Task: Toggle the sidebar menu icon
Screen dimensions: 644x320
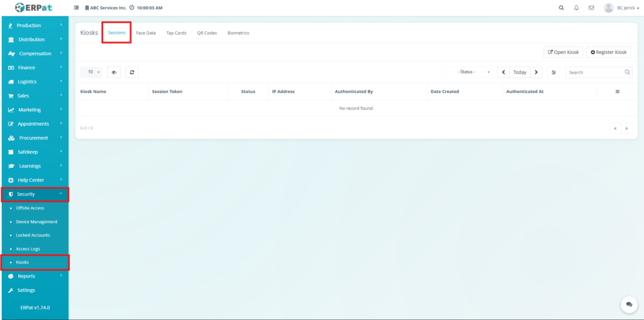Action: (77, 8)
